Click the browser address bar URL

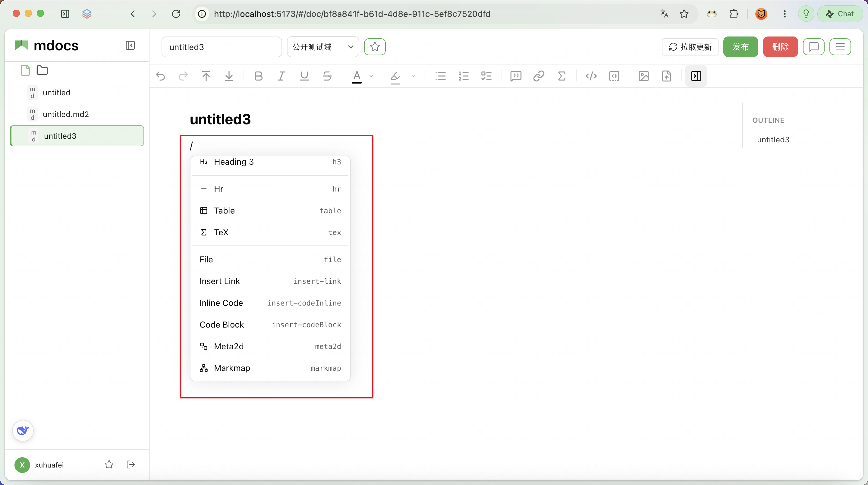(352, 14)
